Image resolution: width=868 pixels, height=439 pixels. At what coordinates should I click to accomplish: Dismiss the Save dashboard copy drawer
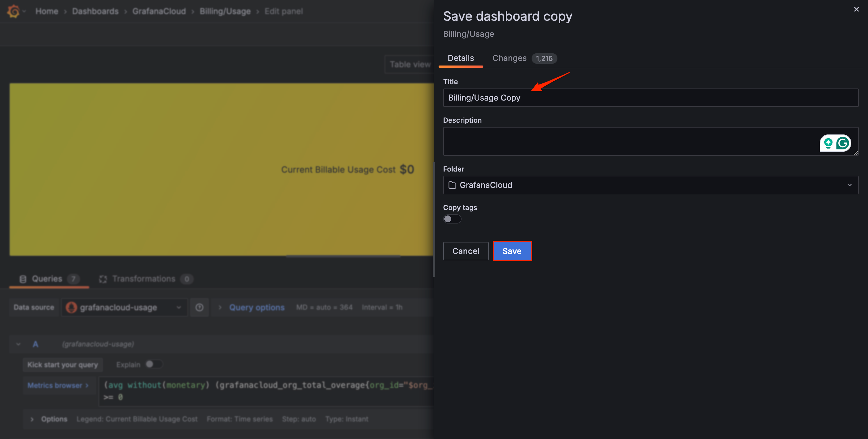coord(856,9)
